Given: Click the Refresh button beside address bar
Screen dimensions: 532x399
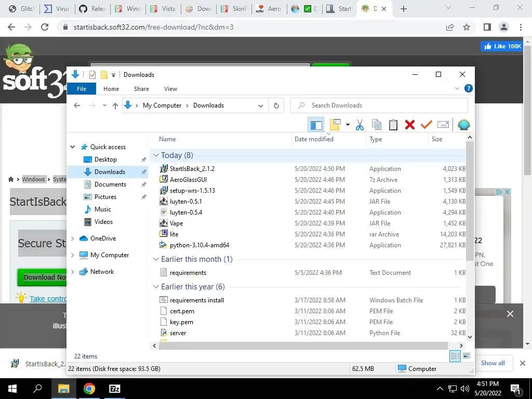Looking at the screenshot, I should [x=276, y=105].
